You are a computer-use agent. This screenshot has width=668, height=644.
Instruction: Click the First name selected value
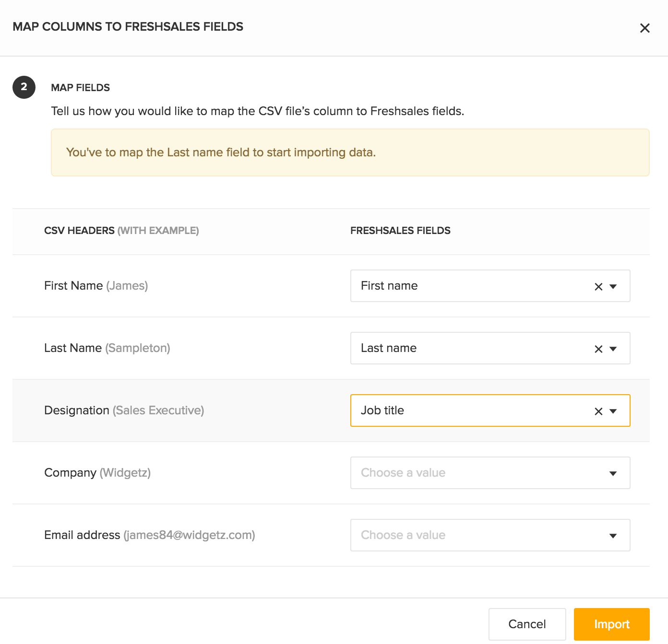[x=389, y=286]
